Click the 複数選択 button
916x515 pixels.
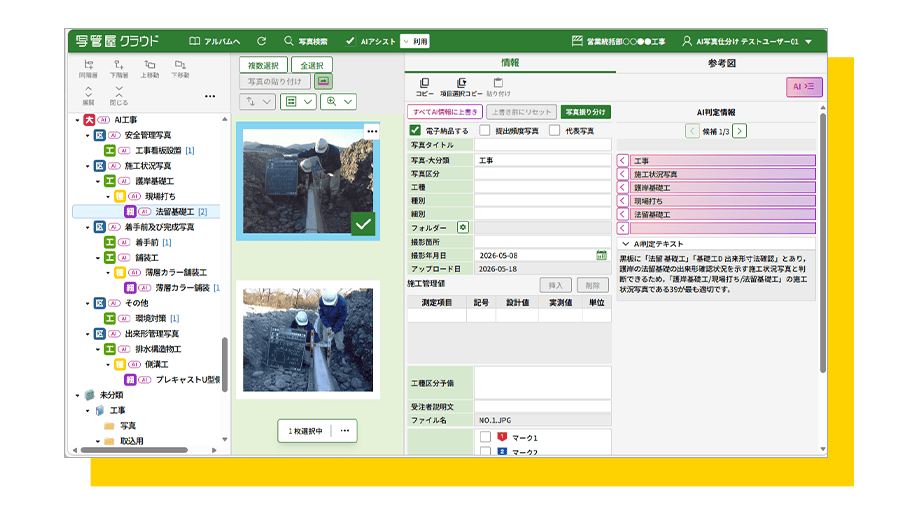tap(263, 65)
